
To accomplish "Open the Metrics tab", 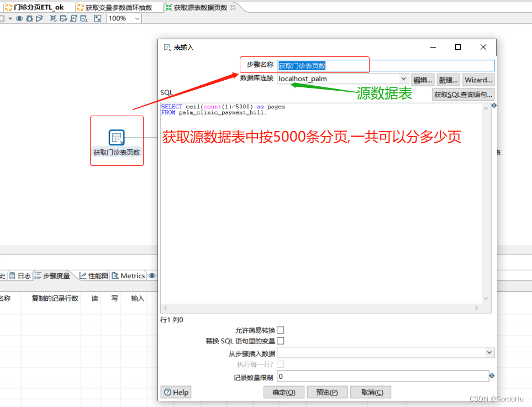I will click(x=128, y=276).
